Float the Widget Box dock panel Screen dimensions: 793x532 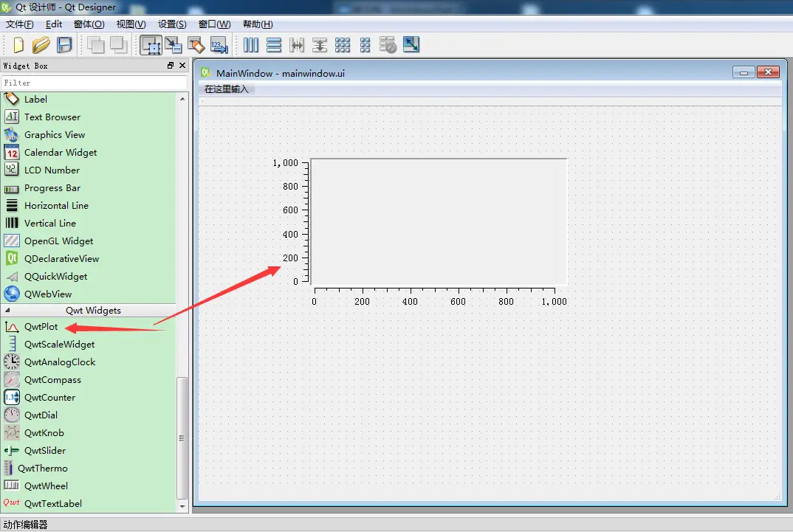(x=171, y=66)
